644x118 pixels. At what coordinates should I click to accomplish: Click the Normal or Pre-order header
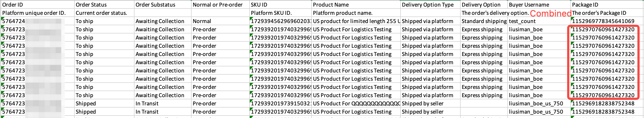(x=217, y=5)
